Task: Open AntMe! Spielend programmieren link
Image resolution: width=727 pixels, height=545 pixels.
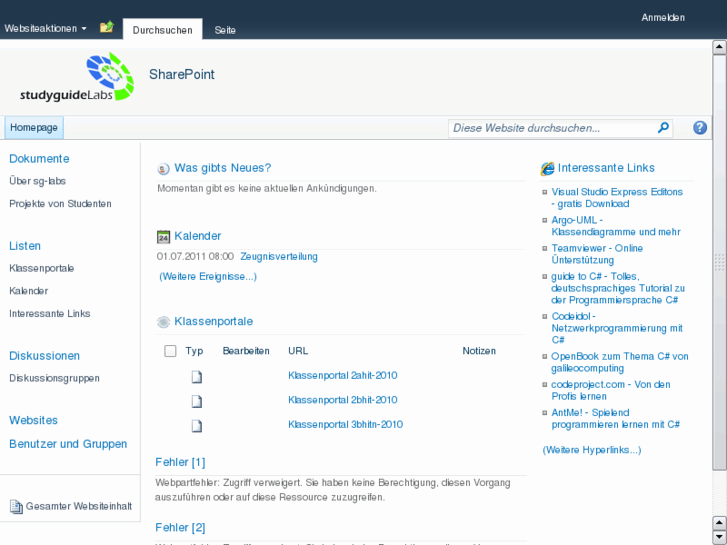Action: coord(615,419)
